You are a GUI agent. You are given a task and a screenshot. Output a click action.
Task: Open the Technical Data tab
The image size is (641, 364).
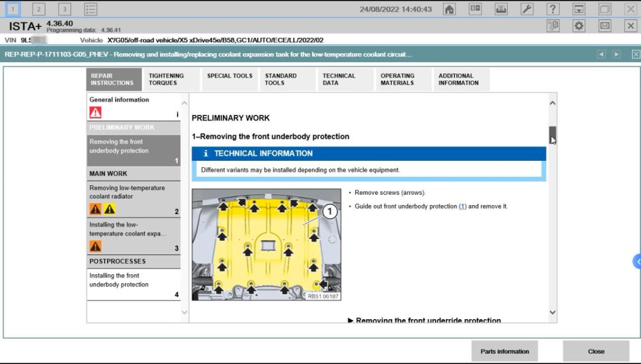pos(345,79)
